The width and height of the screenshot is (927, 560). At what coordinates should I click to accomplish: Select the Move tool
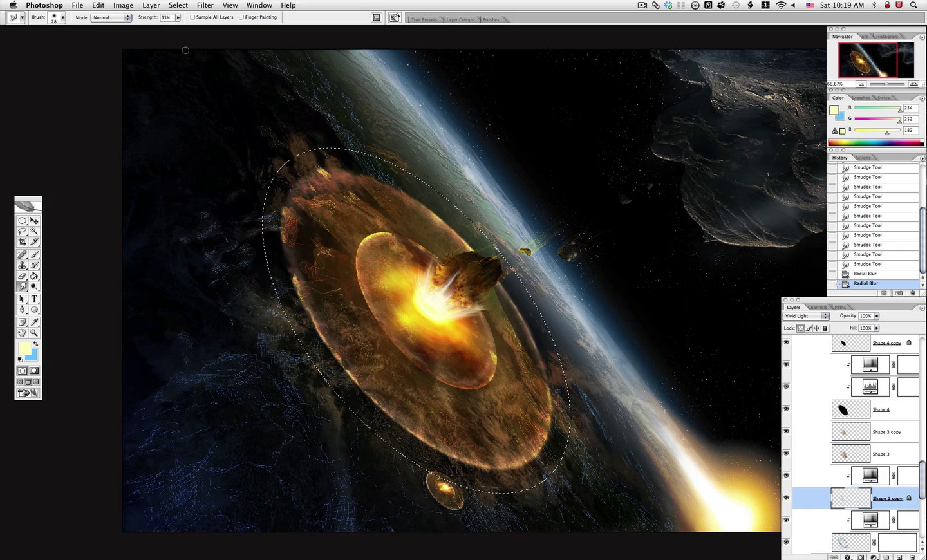pyautogui.click(x=34, y=220)
